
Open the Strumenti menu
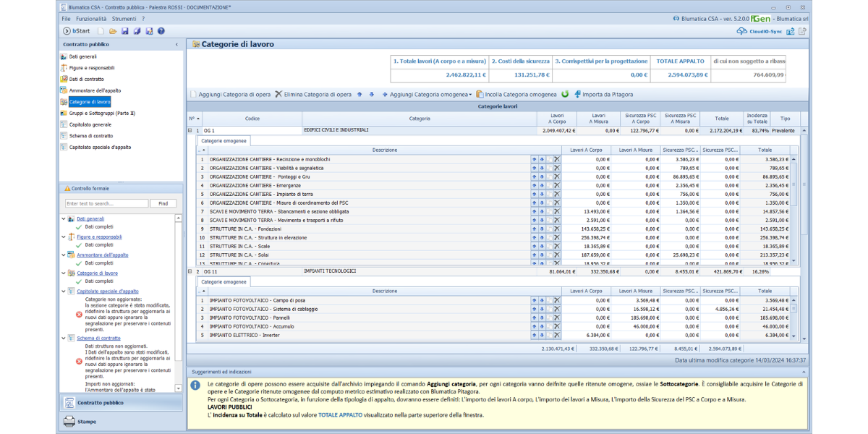[124, 18]
